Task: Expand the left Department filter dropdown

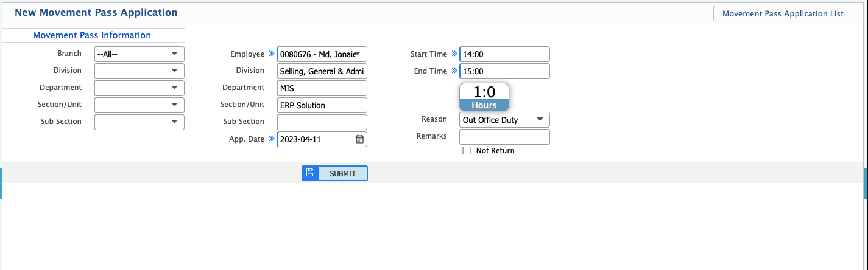Action: pos(139,88)
